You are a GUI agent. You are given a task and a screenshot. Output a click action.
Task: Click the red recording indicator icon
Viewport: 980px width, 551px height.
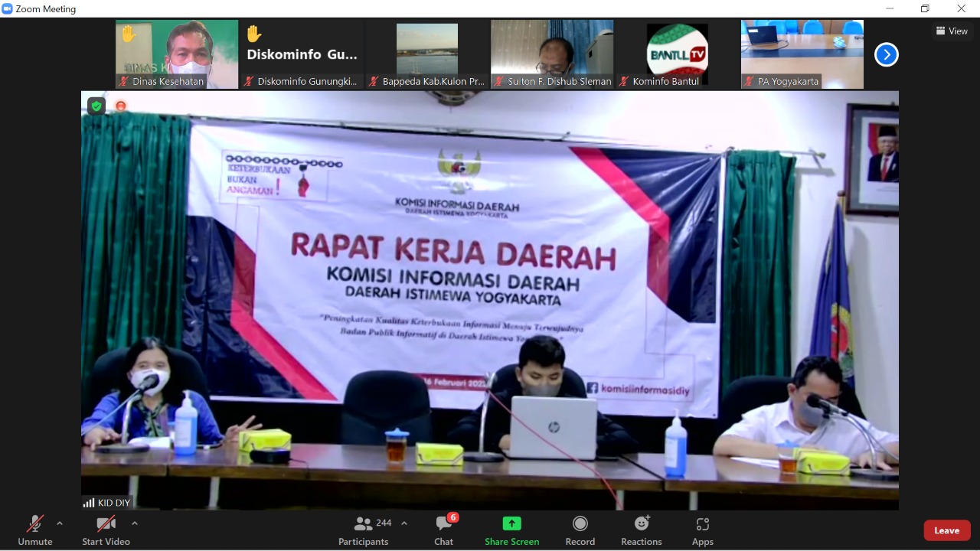120,106
